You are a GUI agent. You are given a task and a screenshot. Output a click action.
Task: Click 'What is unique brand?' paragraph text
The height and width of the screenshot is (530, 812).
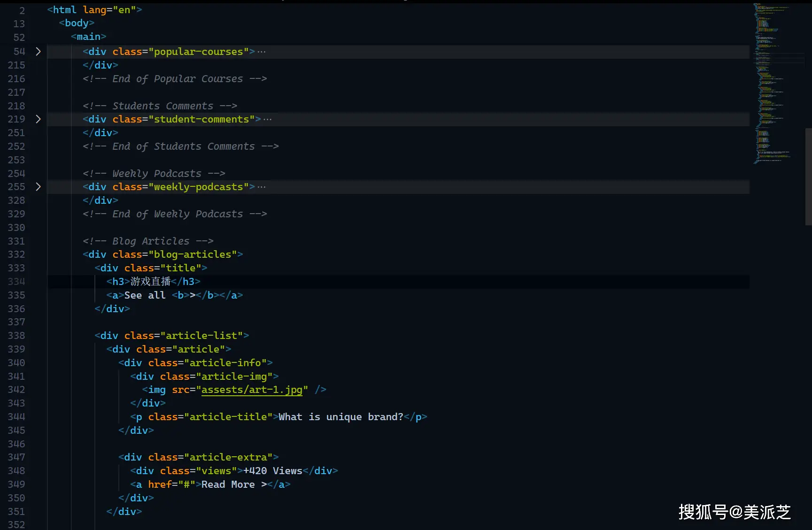[x=341, y=417]
